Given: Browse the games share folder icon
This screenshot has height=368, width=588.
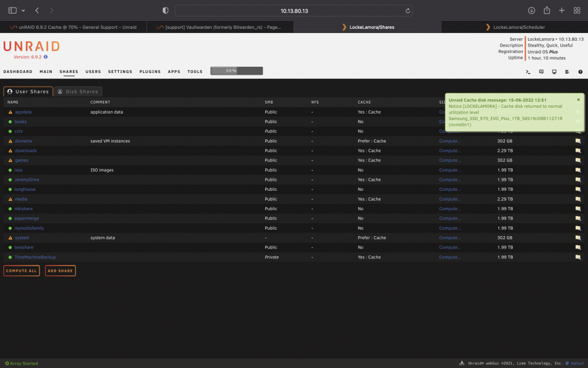Looking at the screenshot, I should [578, 160].
